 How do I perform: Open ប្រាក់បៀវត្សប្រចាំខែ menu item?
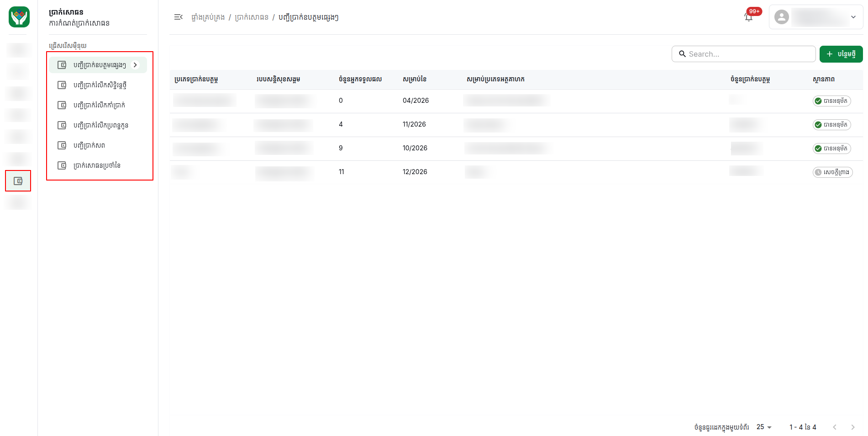98,165
